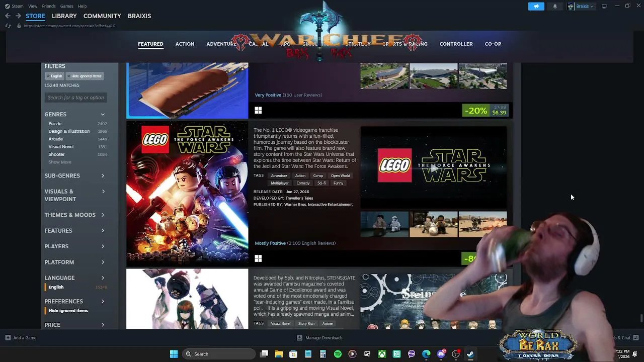Screen dimensions: 644x362
Task: Open the media player on the taskbar
Action: (352, 354)
